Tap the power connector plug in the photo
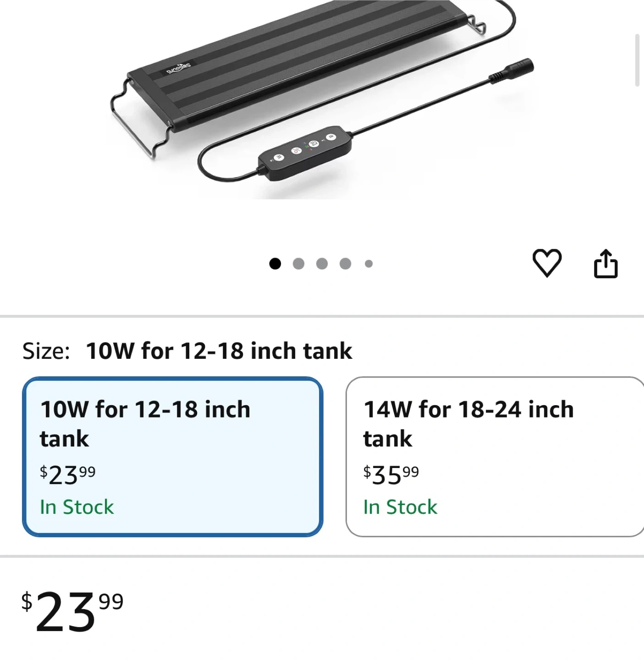Screen dimensions: 644x660 pos(513,70)
